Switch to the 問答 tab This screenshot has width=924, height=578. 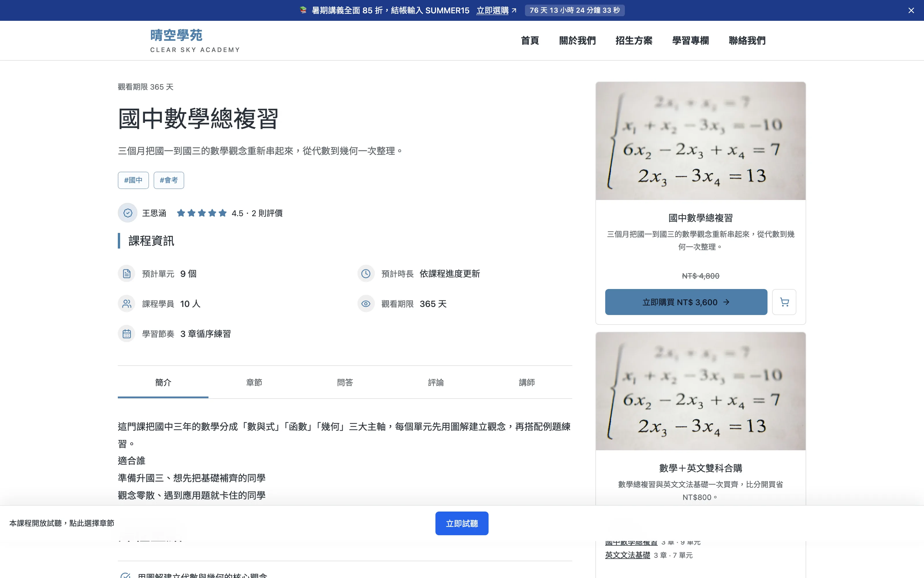point(345,382)
